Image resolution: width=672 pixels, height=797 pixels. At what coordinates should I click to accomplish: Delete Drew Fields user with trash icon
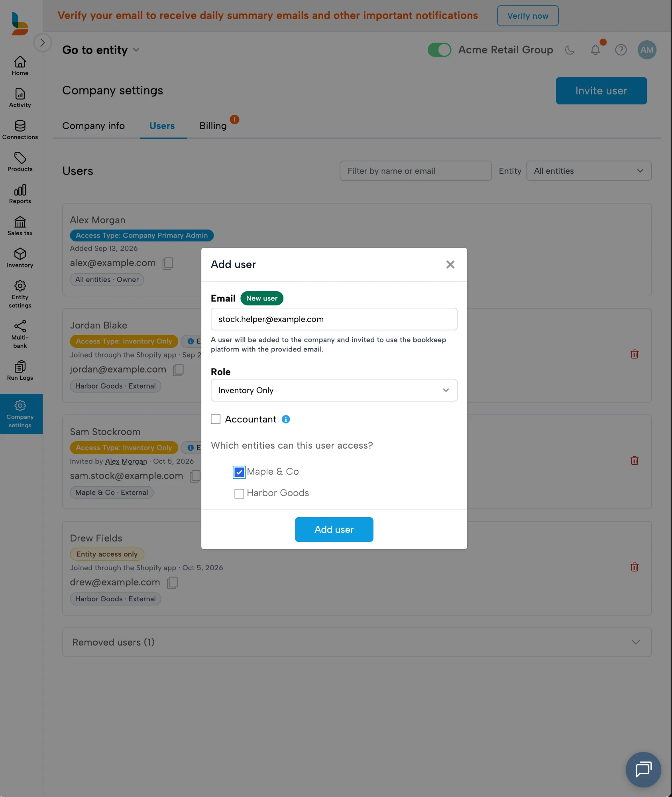tap(635, 567)
